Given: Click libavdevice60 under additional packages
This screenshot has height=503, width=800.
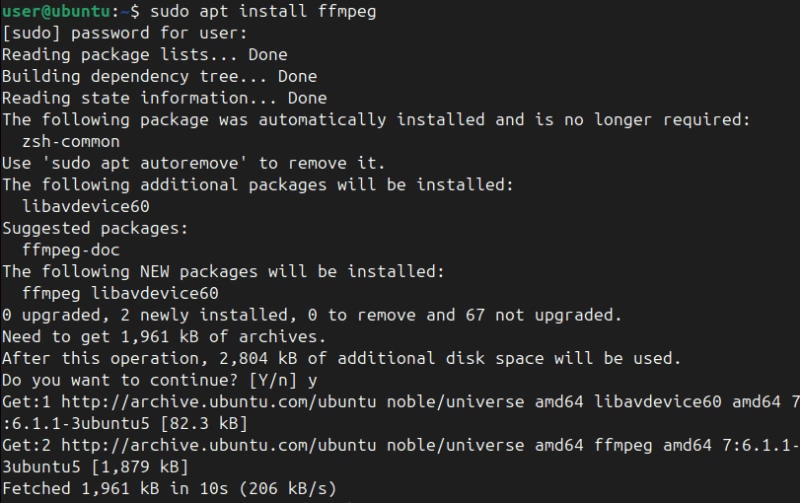Looking at the screenshot, I should pyautogui.click(x=86, y=207).
